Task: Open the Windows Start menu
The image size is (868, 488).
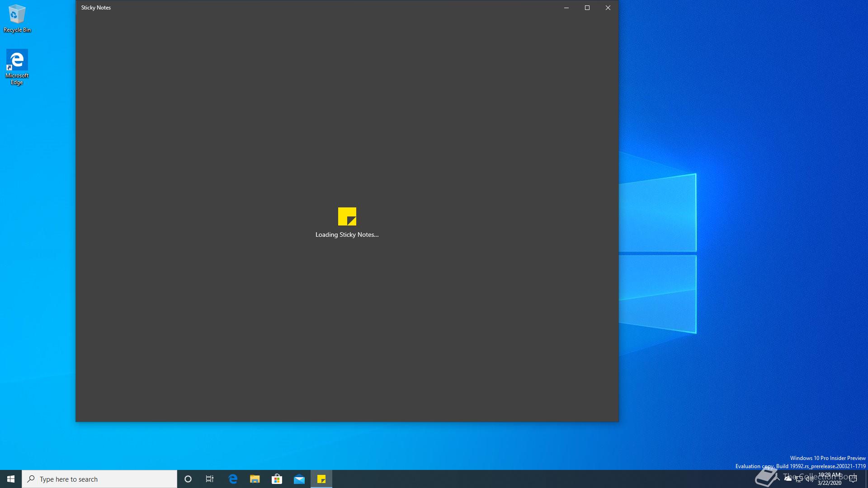Action: (x=11, y=479)
